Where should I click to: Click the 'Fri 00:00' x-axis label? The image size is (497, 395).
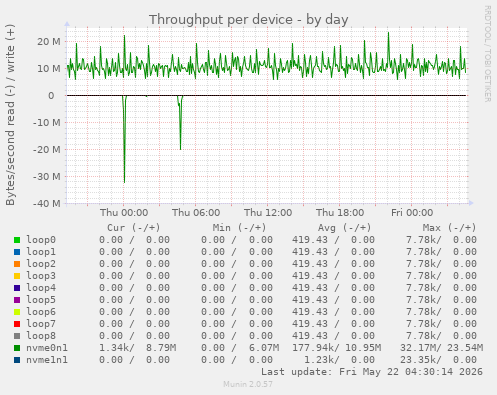click(x=412, y=212)
